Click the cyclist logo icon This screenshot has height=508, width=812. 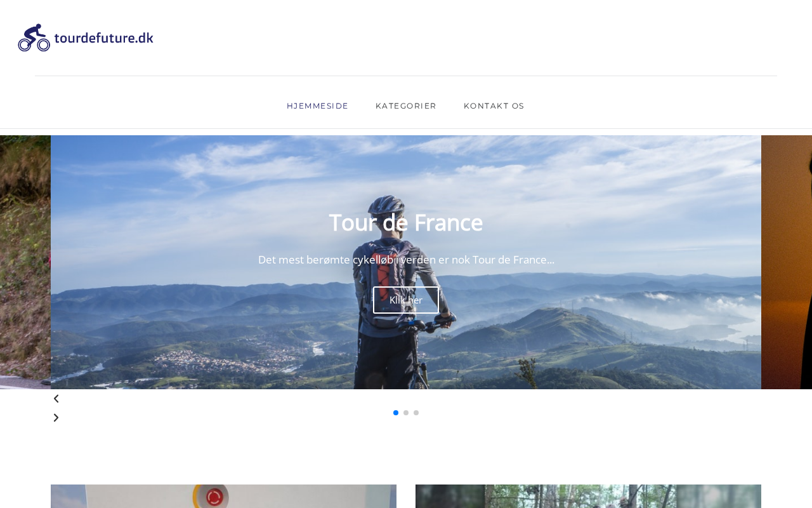click(x=34, y=37)
